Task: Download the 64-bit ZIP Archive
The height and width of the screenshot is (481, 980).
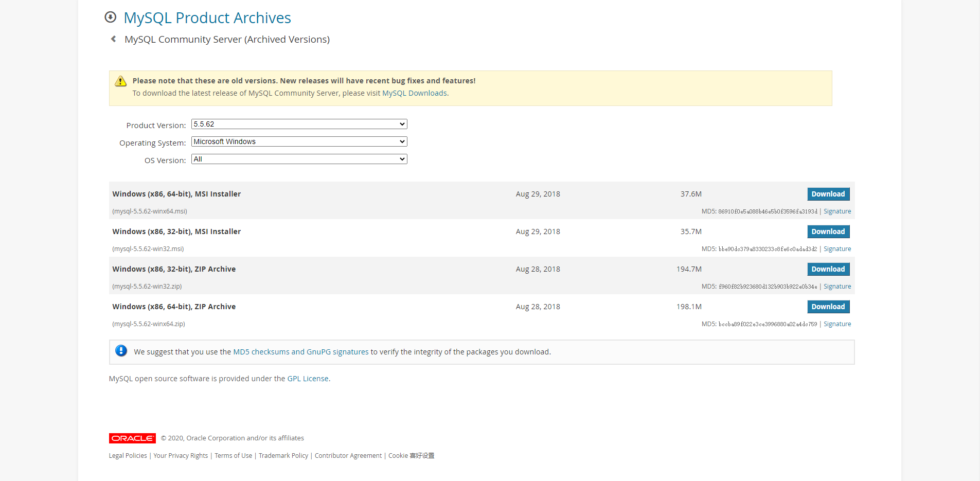Action: (x=828, y=307)
